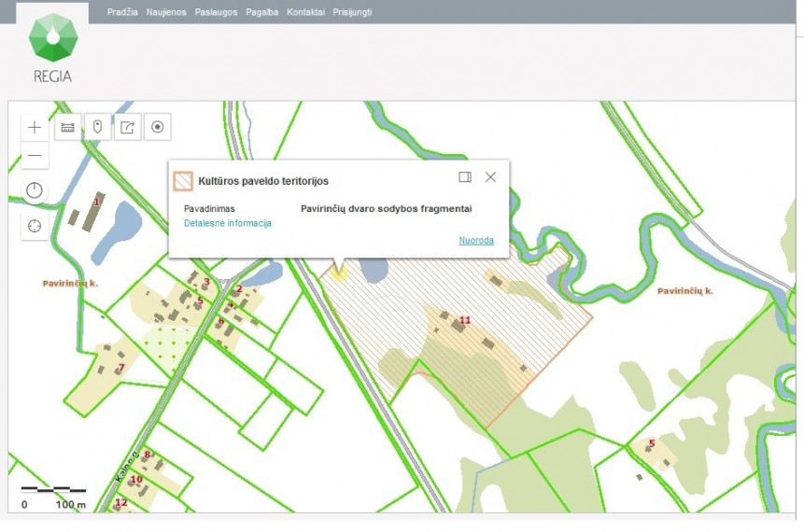Select the measure ruler tool
Image resolution: width=804 pixels, height=532 pixels.
pos(67,127)
